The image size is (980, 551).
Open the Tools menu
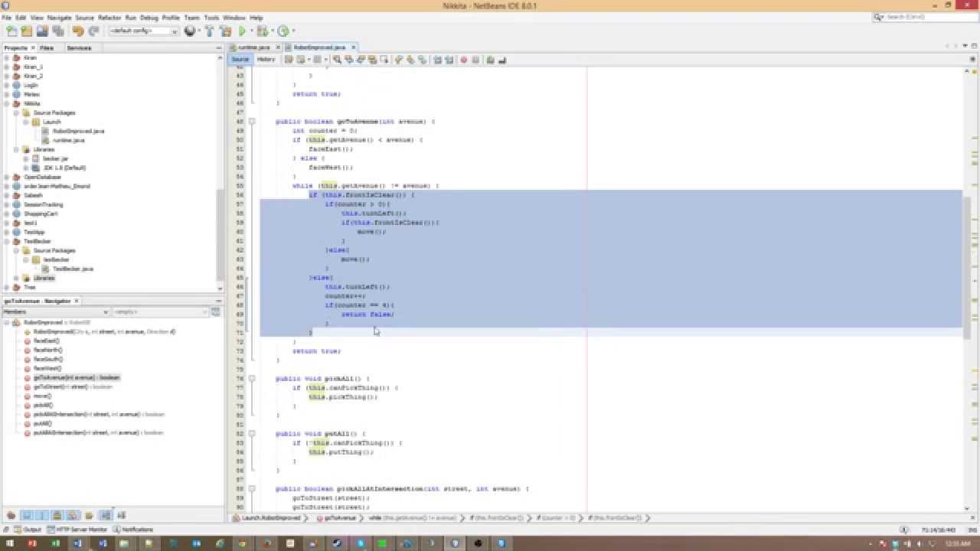point(211,18)
